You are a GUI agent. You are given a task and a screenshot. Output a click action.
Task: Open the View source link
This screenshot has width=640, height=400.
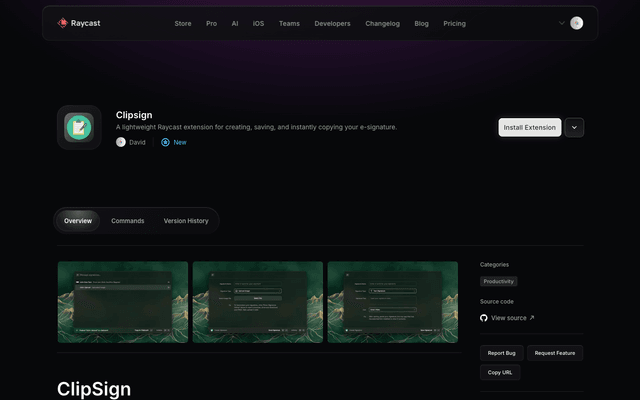509,318
